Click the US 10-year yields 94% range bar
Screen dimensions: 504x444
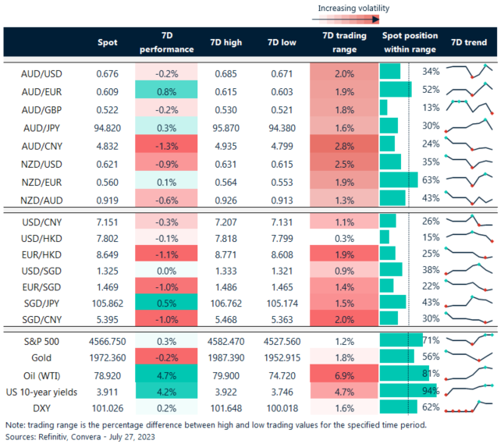click(399, 390)
